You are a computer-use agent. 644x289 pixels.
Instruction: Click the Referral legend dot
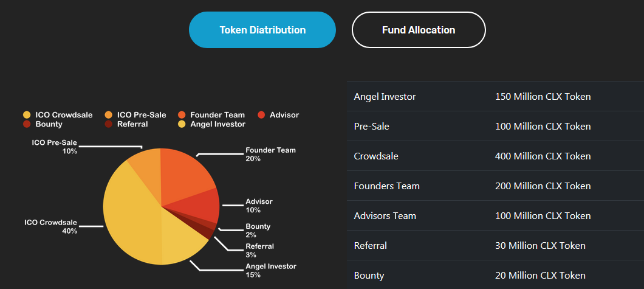tap(108, 124)
